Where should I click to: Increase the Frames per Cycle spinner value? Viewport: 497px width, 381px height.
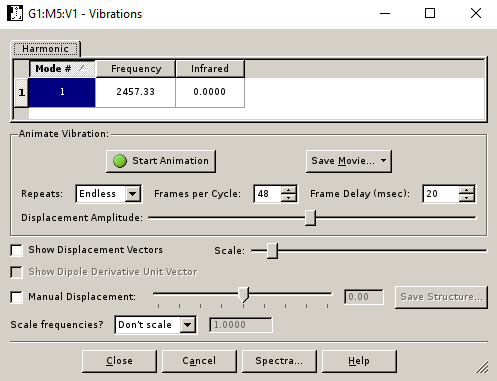(289, 190)
